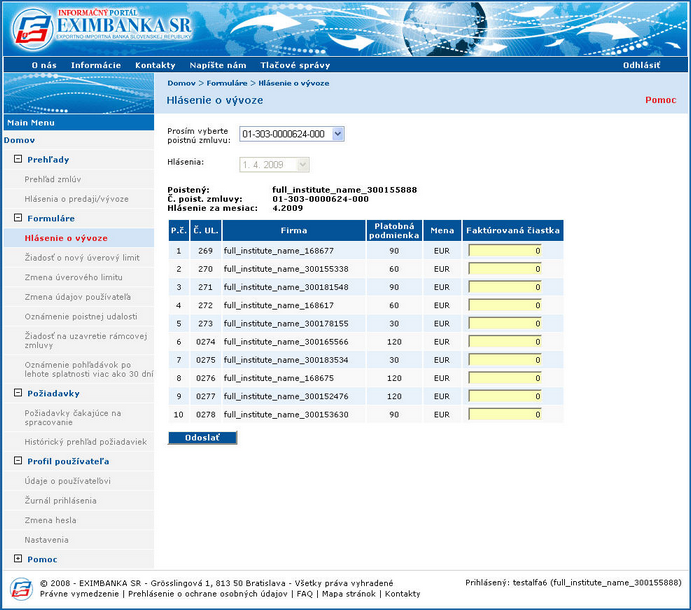Click the Odoslať submit button

(x=202, y=438)
